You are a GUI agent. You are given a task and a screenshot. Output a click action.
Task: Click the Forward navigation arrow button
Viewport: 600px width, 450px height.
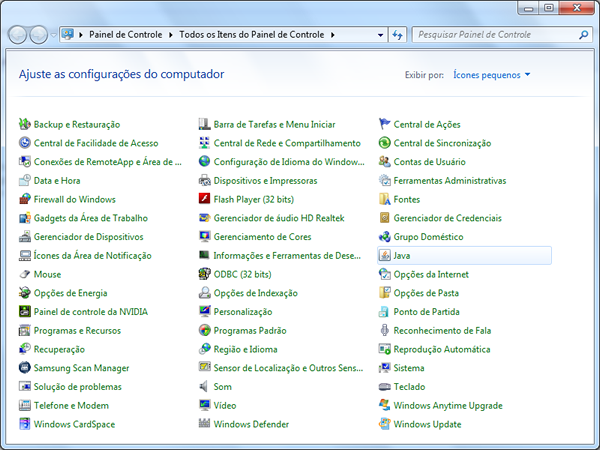pyautogui.click(x=39, y=35)
